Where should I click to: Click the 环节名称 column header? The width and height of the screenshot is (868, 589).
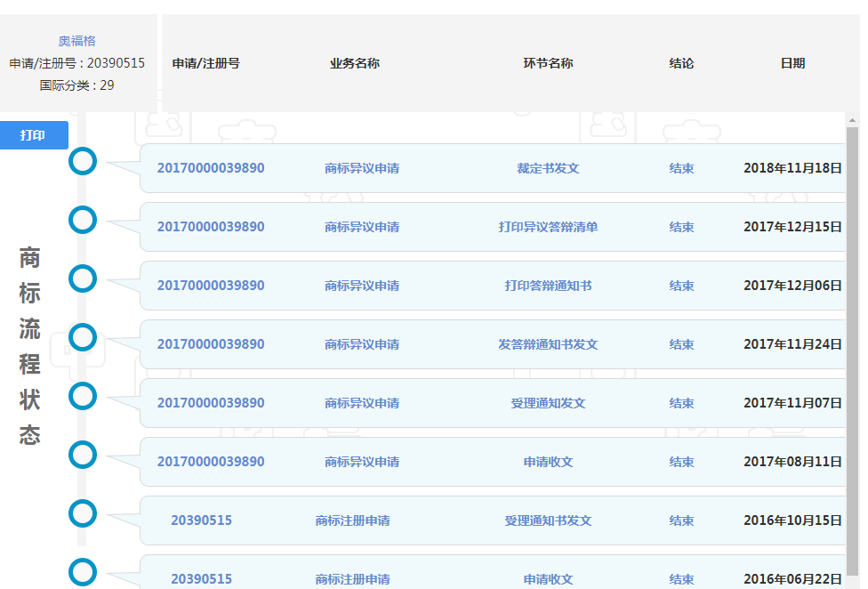pyautogui.click(x=549, y=63)
